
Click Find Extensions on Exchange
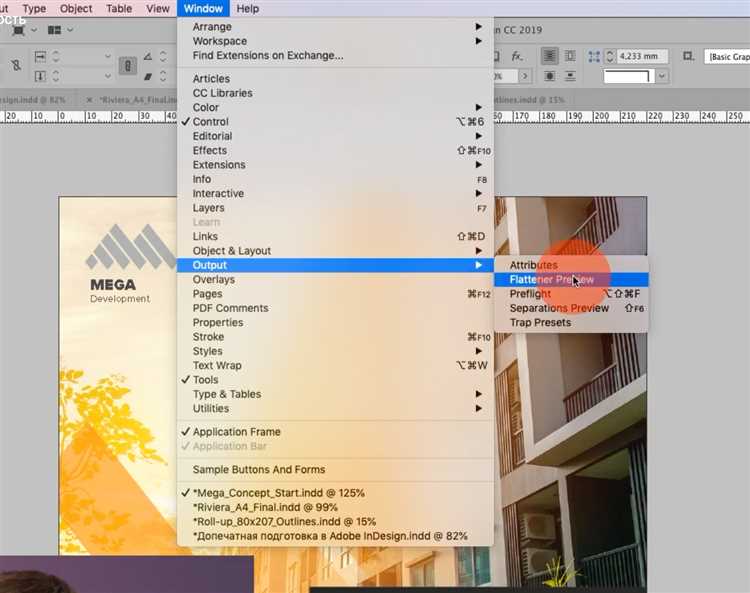pyautogui.click(x=267, y=56)
